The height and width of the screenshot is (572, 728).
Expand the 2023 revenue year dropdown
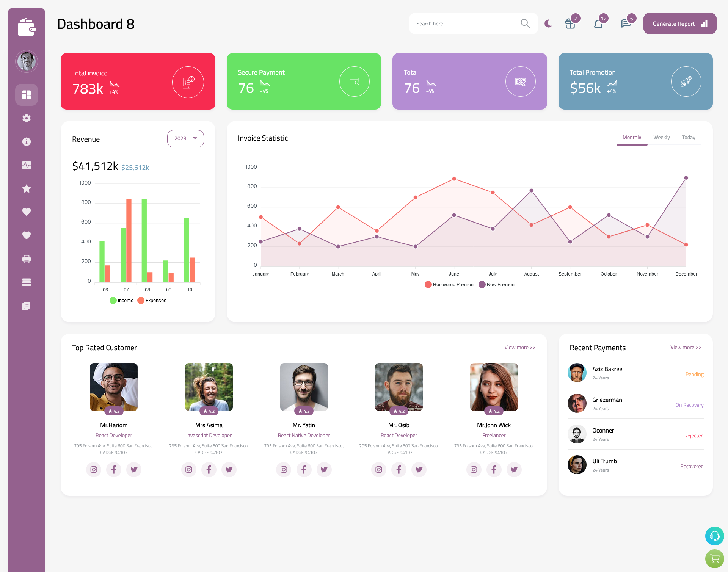tap(185, 138)
